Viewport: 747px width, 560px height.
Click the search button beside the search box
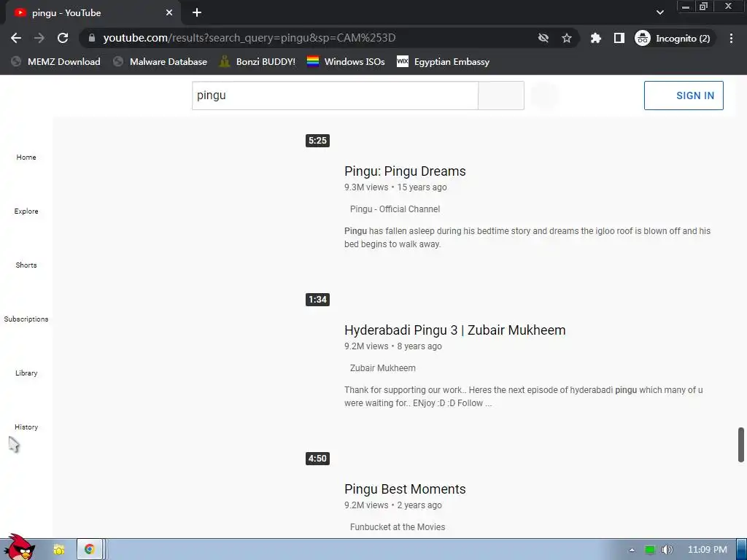[501, 96]
